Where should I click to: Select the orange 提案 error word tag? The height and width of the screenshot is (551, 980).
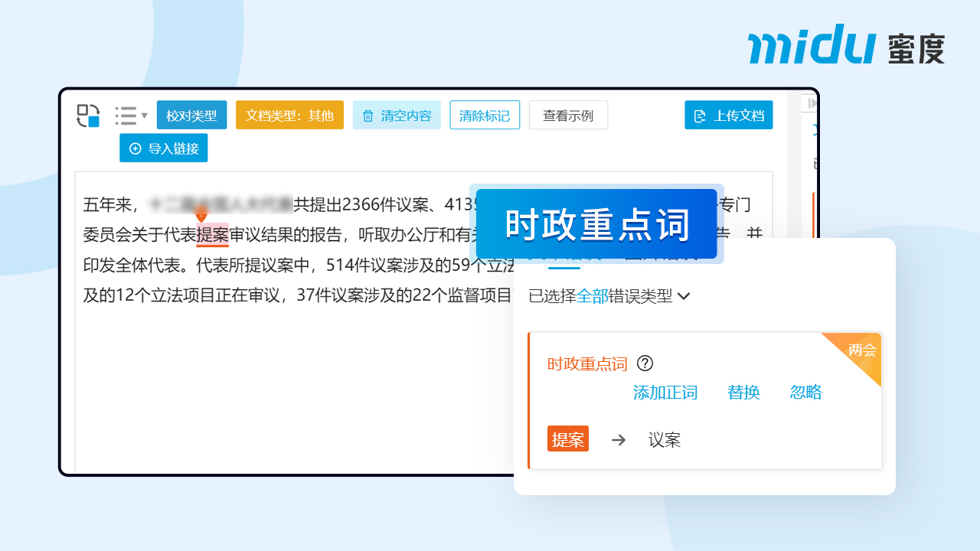(x=568, y=439)
